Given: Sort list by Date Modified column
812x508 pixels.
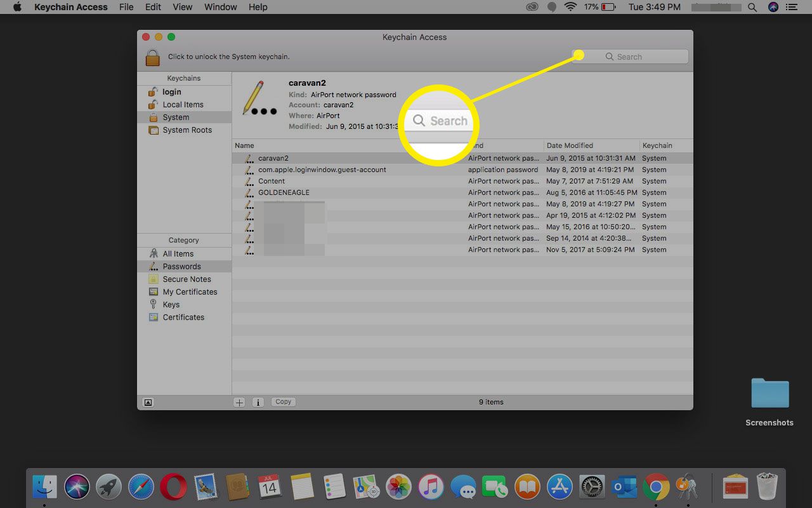Looking at the screenshot, I should tap(570, 145).
